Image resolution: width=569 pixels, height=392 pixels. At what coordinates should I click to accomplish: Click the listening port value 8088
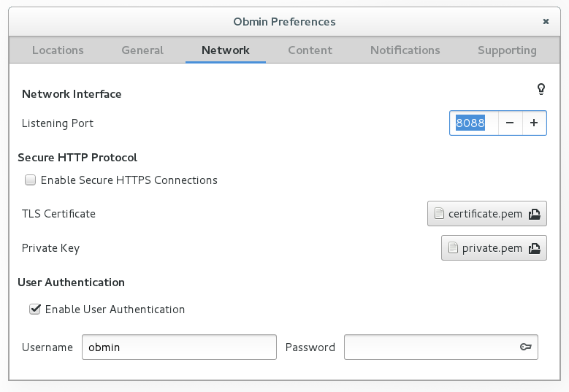[470, 123]
